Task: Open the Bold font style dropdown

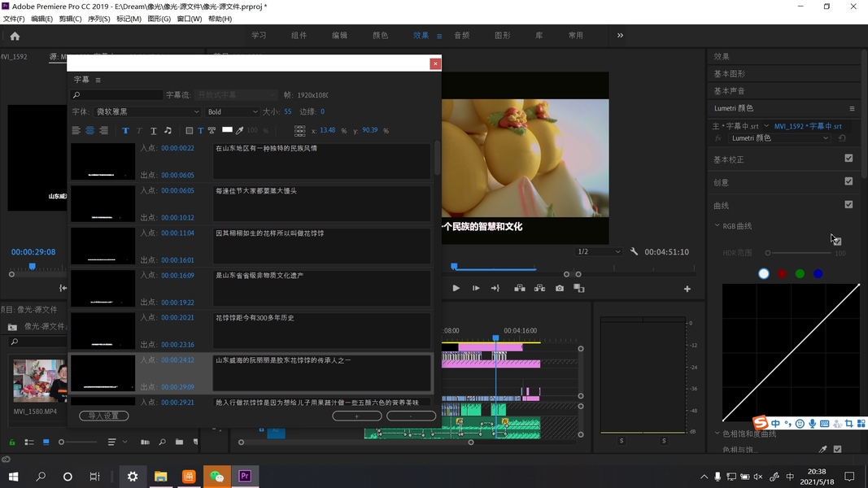Action: click(x=232, y=111)
